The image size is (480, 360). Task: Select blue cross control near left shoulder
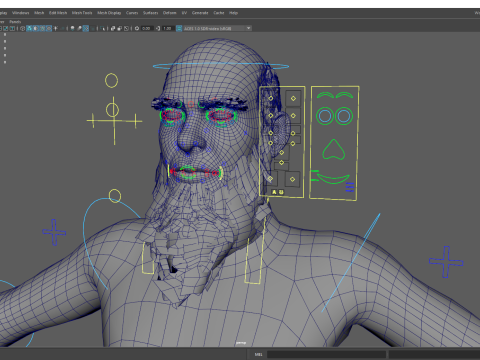pyautogui.click(x=54, y=232)
